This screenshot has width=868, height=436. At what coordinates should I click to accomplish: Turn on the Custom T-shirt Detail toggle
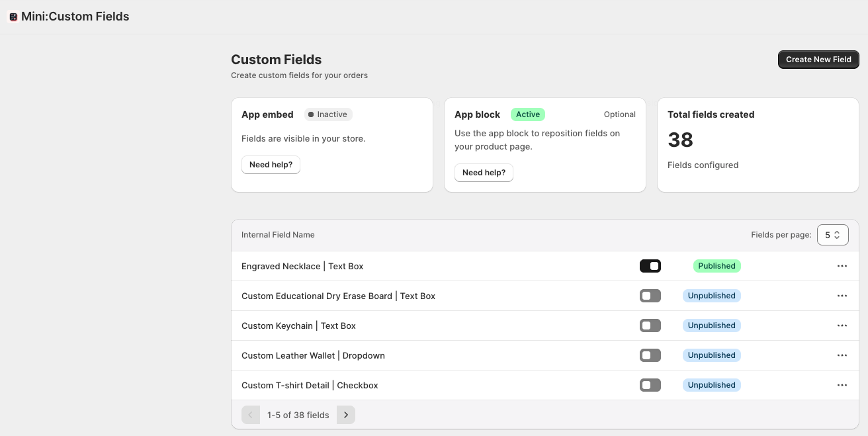650,385
